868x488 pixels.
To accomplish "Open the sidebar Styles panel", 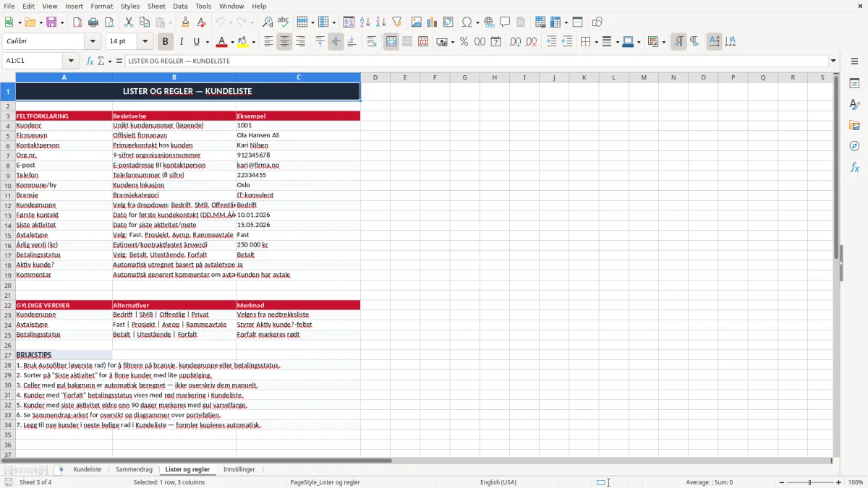I will (x=854, y=105).
